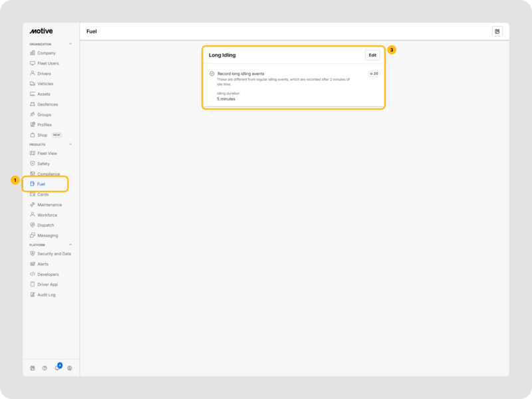Open user profile icon in sidebar footer

[70, 368]
